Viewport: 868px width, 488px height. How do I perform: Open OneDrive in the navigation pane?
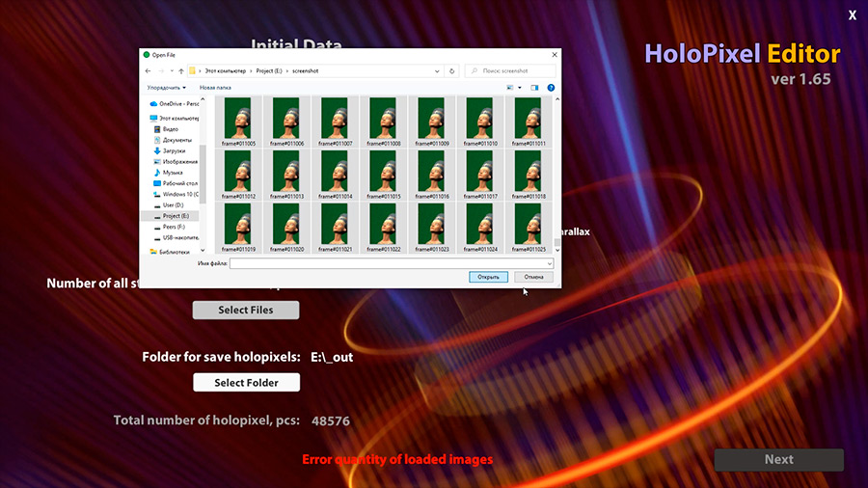(x=177, y=103)
